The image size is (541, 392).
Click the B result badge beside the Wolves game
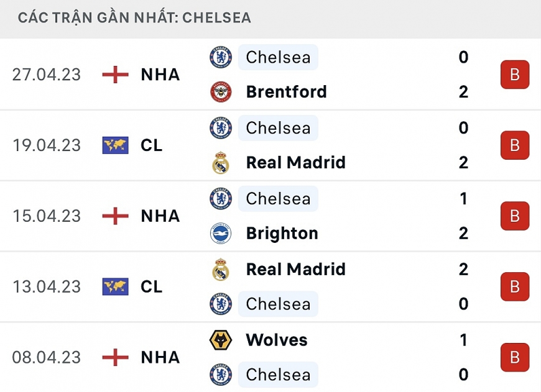(x=515, y=357)
